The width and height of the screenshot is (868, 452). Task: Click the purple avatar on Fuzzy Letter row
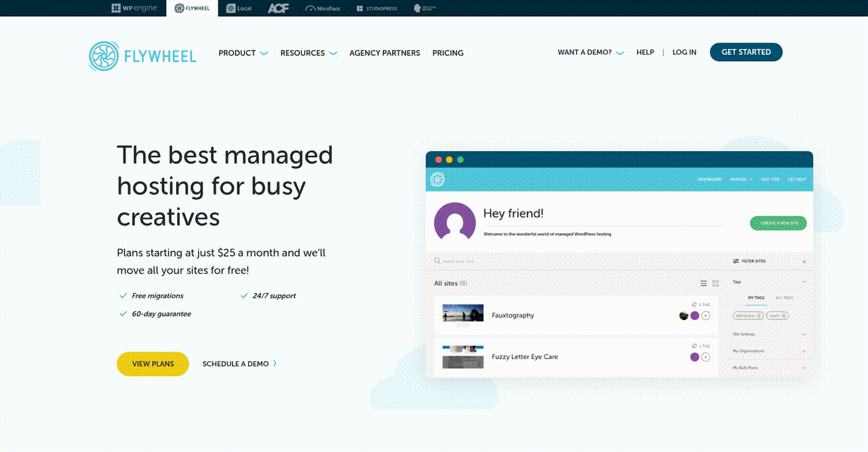tap(694, 357)
